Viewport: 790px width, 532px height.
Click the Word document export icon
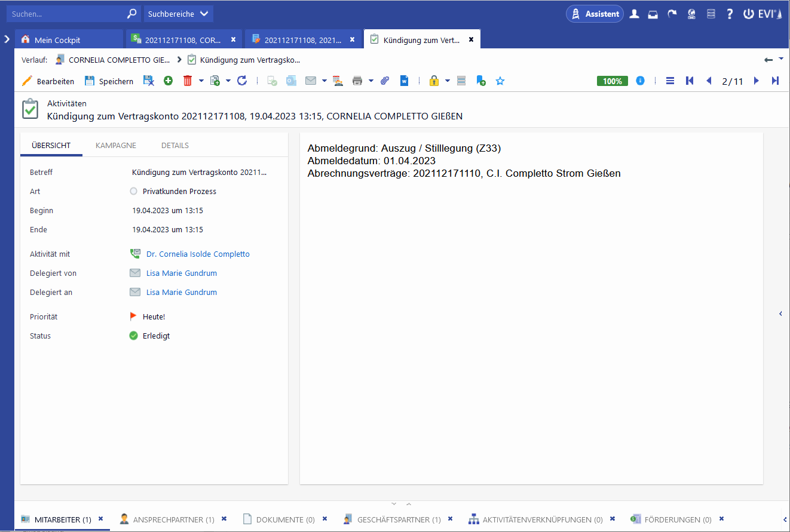(405, 81)
